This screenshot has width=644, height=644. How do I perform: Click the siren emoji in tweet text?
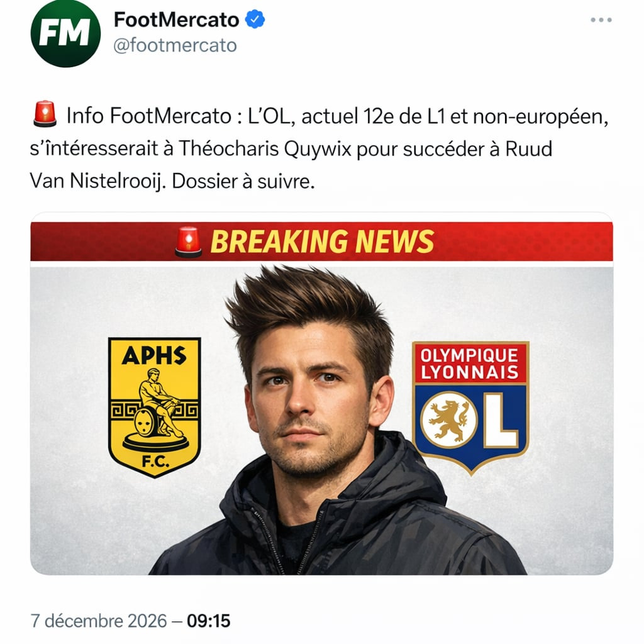44,115
